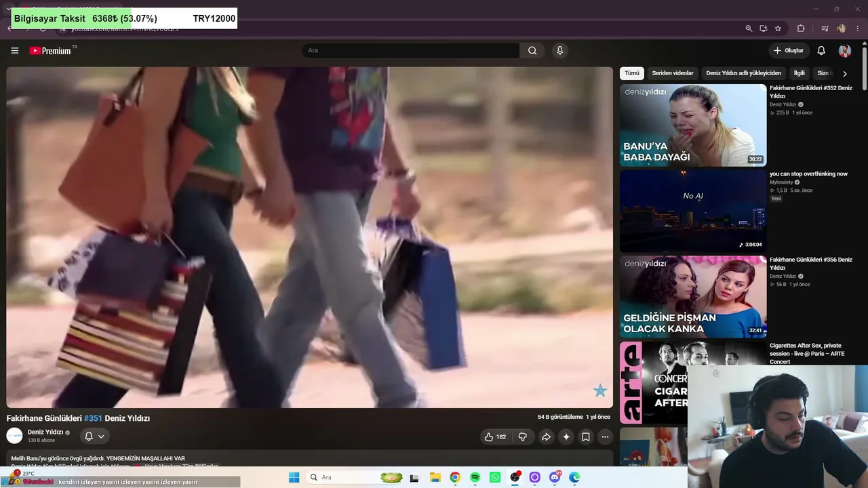This screenshot has width=868, height=488.
Task: Open BANU'YA BABA DAYAĞI thumbnail
Action: (693, 125)
